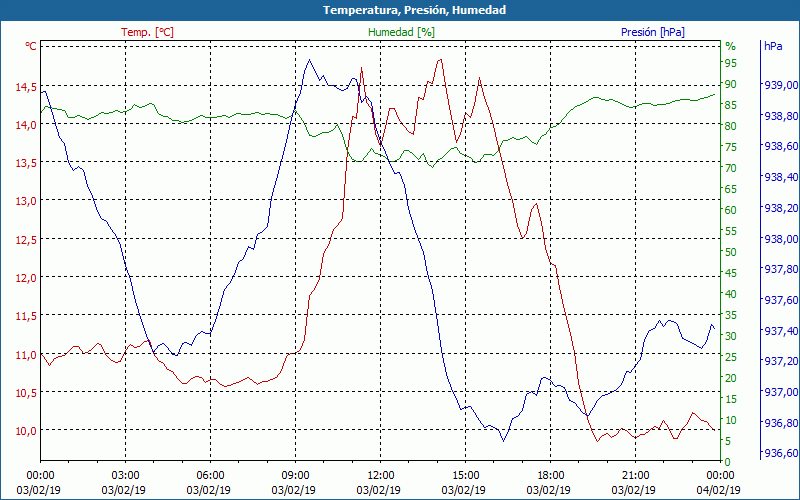Click the '14,5' temperature axis value
Viewport: 800px width, 500px height.
click(x=26, y=88)
